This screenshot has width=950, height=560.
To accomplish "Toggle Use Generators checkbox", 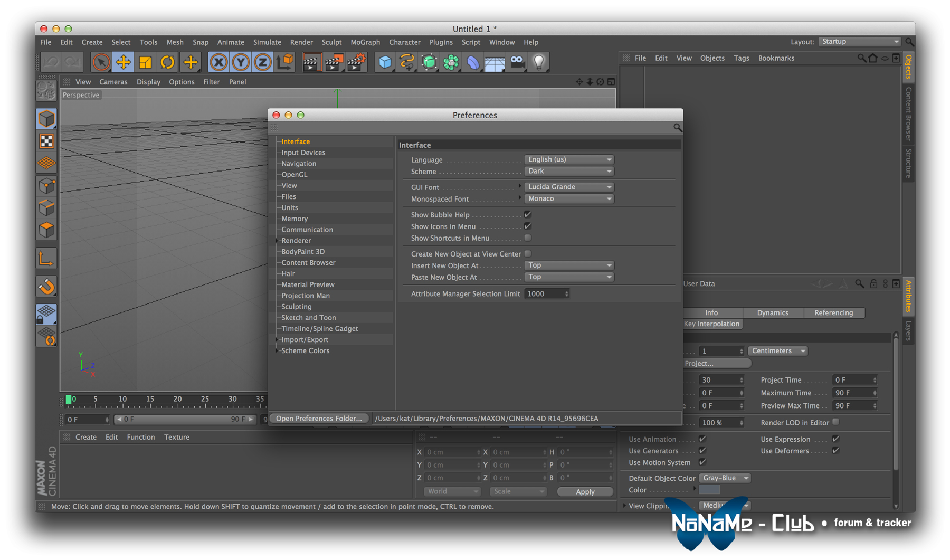I will 702,450.
